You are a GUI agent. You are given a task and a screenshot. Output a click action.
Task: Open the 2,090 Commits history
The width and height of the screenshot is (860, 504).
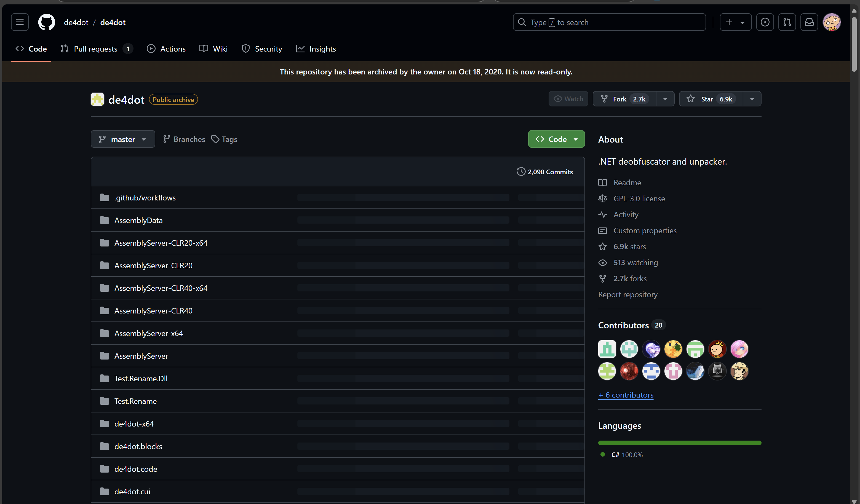(x=545, y=172)
